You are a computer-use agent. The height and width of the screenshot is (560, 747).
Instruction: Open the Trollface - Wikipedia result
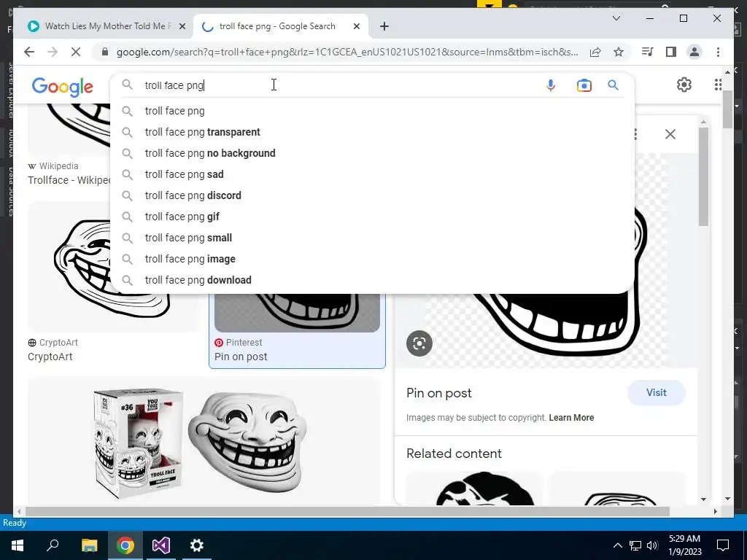coord(69,180)
